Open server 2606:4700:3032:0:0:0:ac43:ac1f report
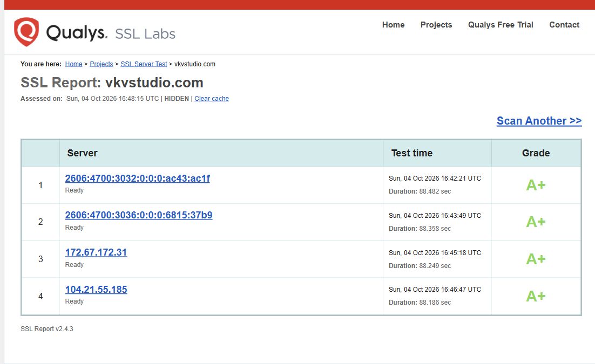Screen dimensions: 595x364 pyautogui.click(x=137, y=178)
